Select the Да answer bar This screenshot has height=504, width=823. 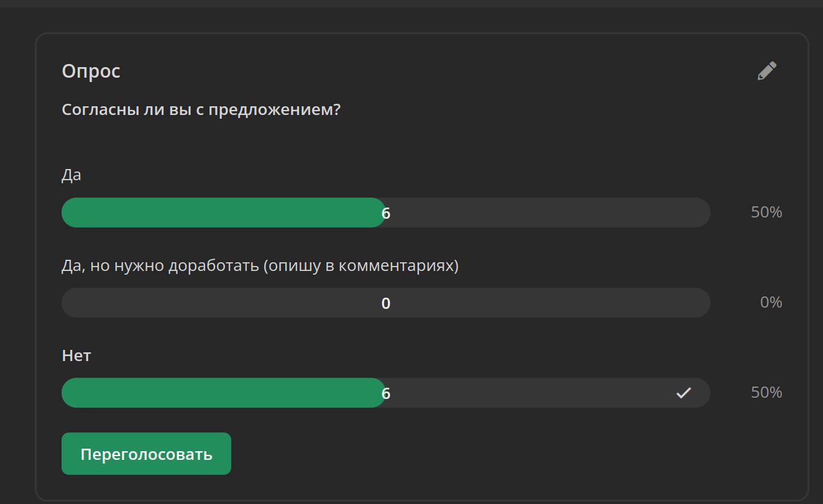[385, 213]
